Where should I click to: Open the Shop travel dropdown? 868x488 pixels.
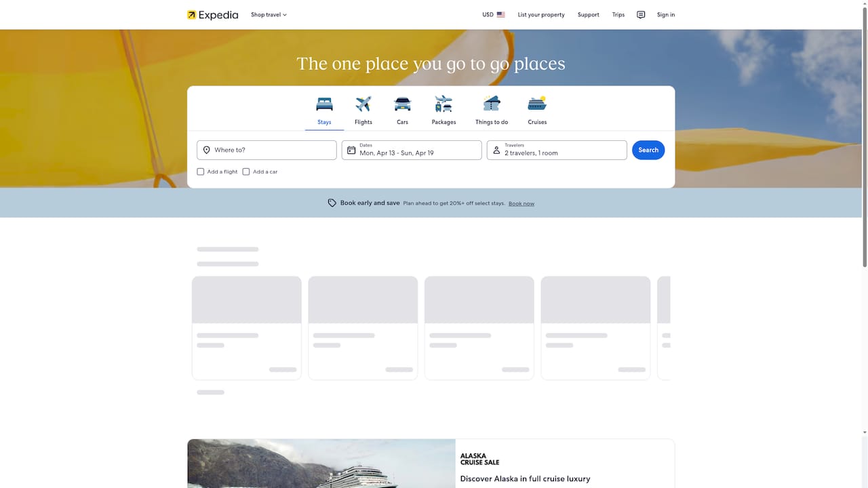268,14
